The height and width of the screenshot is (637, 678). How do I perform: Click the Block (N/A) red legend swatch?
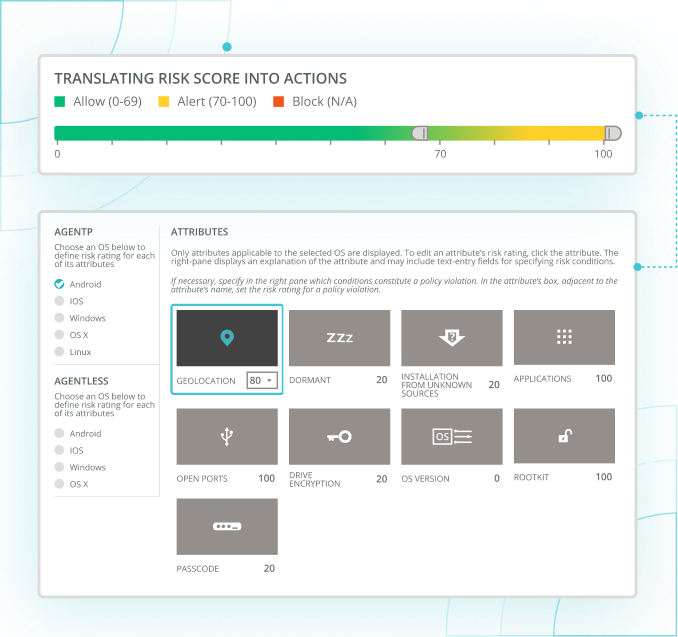point(279,102)
